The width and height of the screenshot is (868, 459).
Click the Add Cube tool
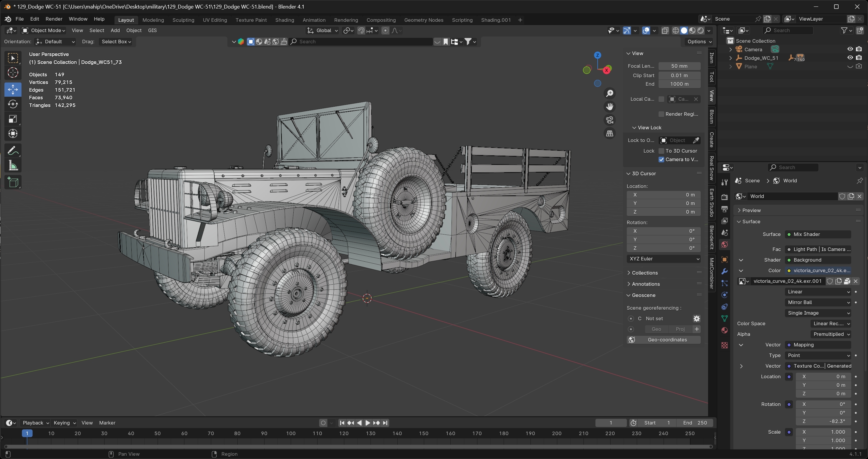(x=13, y=182)
